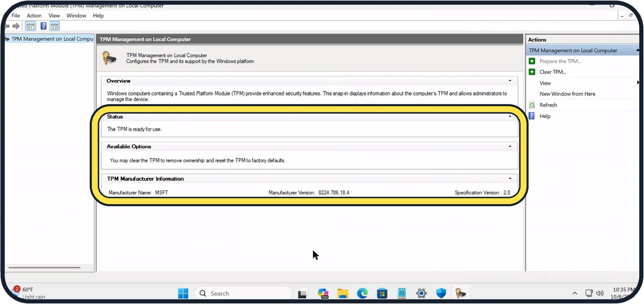Open the Windows Start menu
Viewport: 644px width, 304px height.
[x=183, y=293]
